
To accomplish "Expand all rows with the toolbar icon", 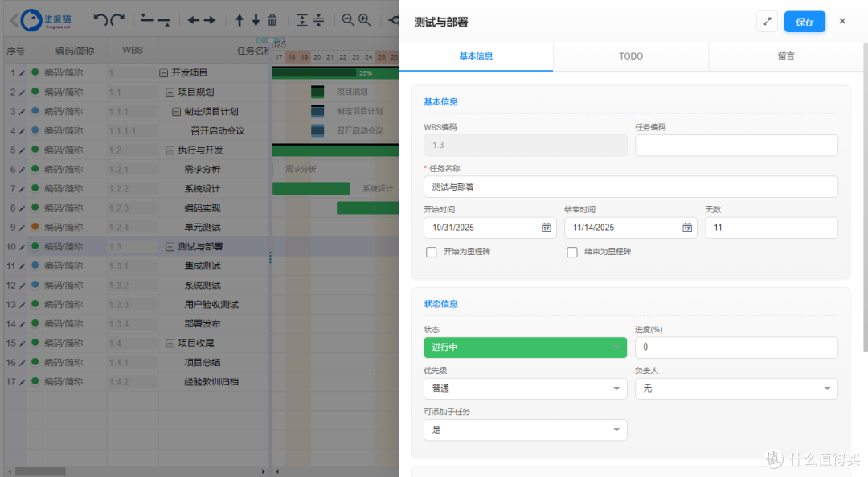I will 301,20.
